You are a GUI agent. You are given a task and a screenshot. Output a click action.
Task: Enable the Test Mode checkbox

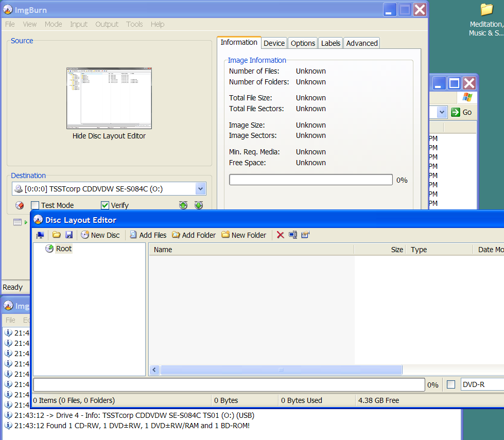pos(35,205)
